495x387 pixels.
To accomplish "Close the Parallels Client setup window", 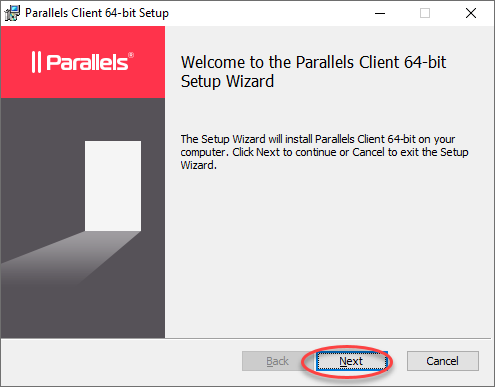I will (471, 13).
